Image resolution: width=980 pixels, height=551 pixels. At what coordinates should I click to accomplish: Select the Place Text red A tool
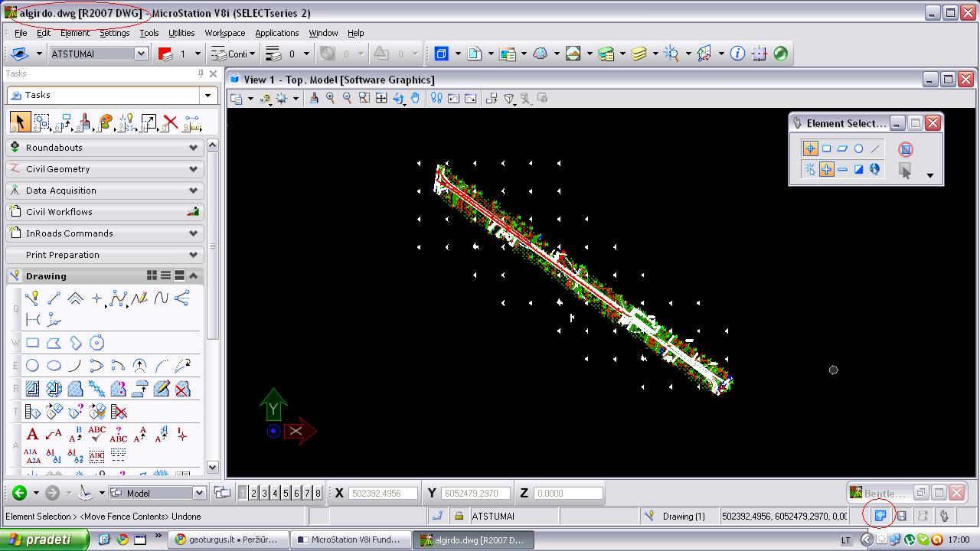tap(32, 435)
